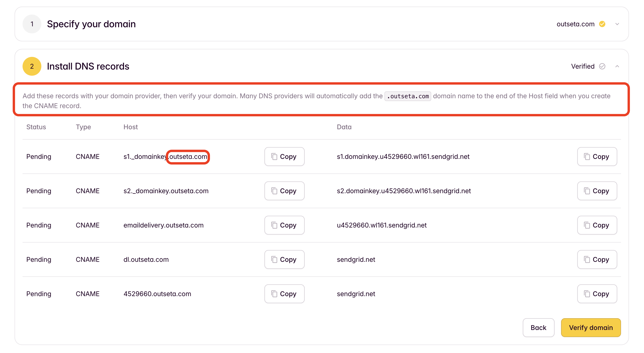Copy the dl.outseta.com host value
The height and width of the screenshot is (353, 644).
pyautogui.click(x=284, y=259)
